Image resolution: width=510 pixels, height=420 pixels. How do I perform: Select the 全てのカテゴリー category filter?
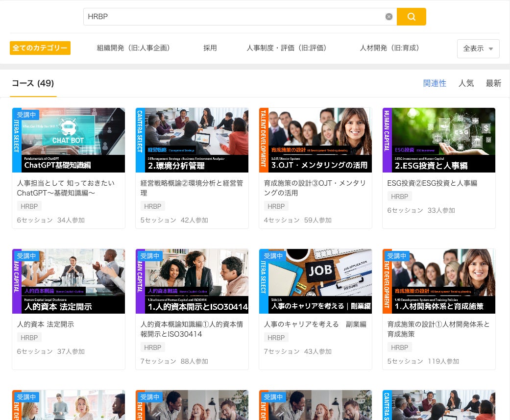click(40, 48)
